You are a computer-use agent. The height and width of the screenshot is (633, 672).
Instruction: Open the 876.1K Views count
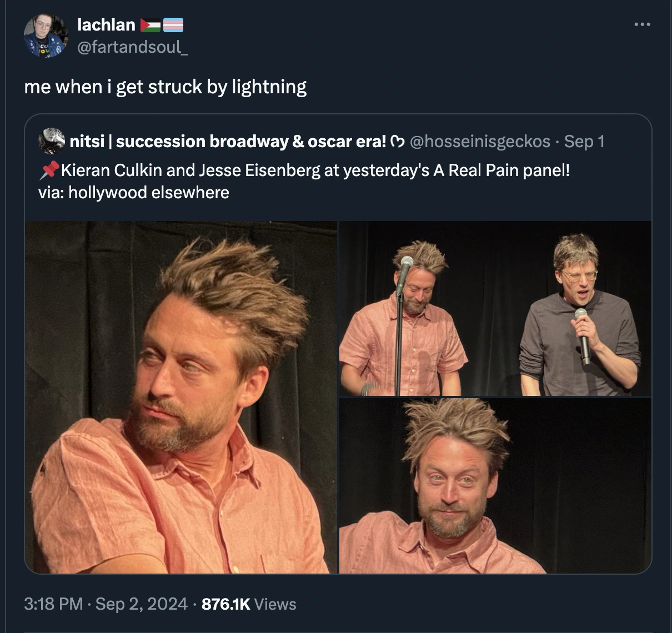[249, 604]
